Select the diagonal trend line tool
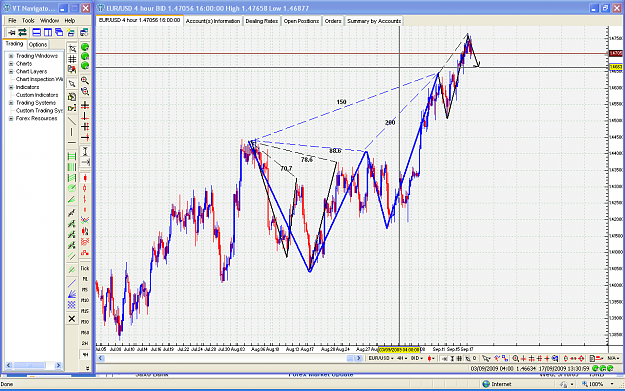The image size is (625, 391). pos(72,121)
